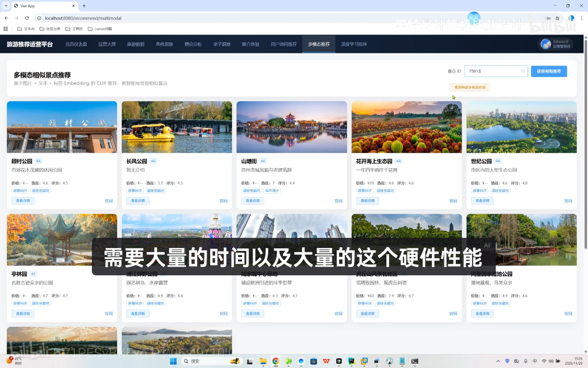This screenshot has width=588, height=368.
Task: Open the volume control in the system tray
Action: [x=551, y=361]
